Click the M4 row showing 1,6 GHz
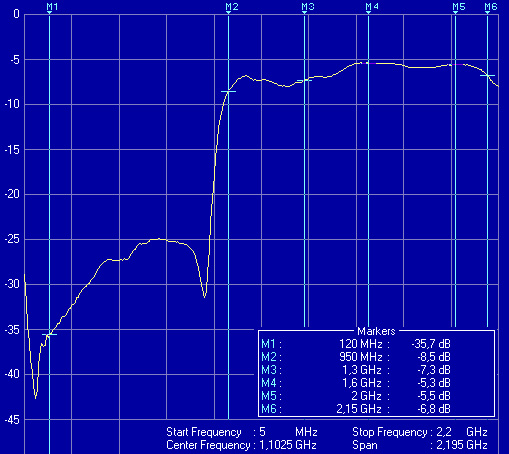 [x=356, y=383]
